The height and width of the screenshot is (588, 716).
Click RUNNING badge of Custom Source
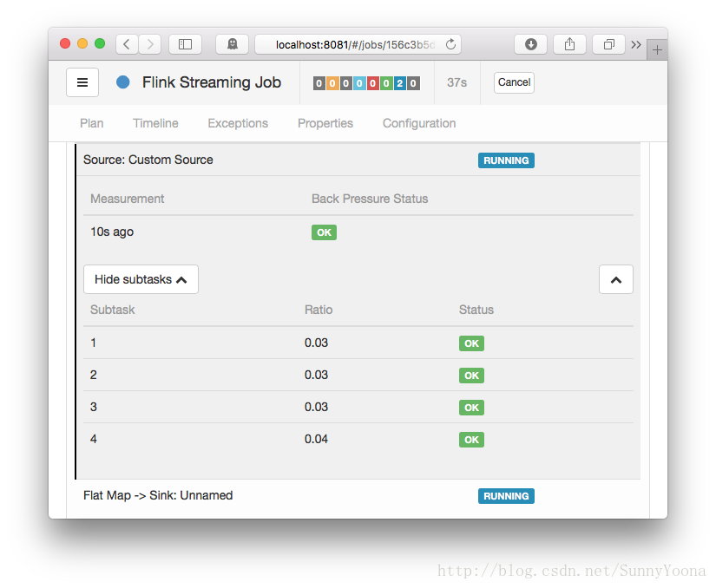pyautogui.click(x=506, y=160)
